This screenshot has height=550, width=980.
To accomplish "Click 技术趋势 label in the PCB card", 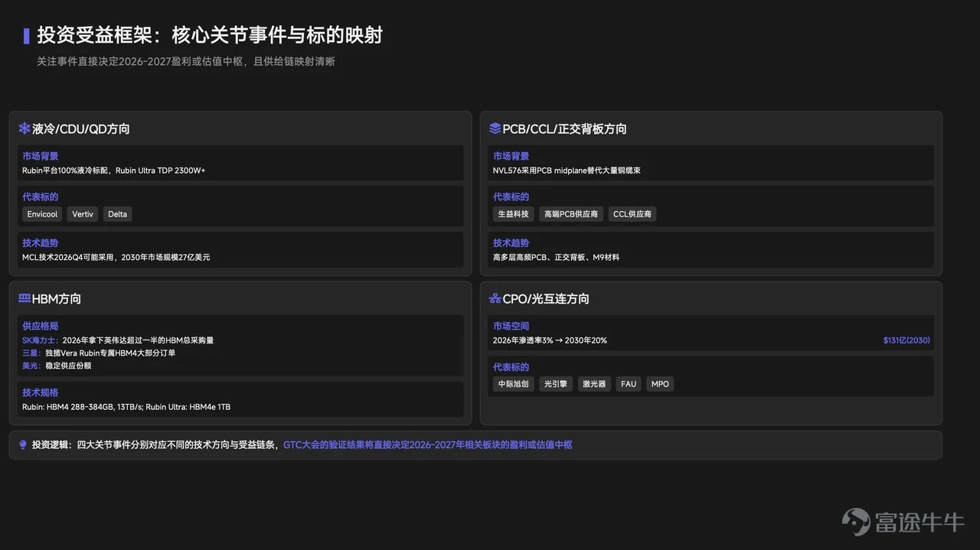I will pos(511,243).
